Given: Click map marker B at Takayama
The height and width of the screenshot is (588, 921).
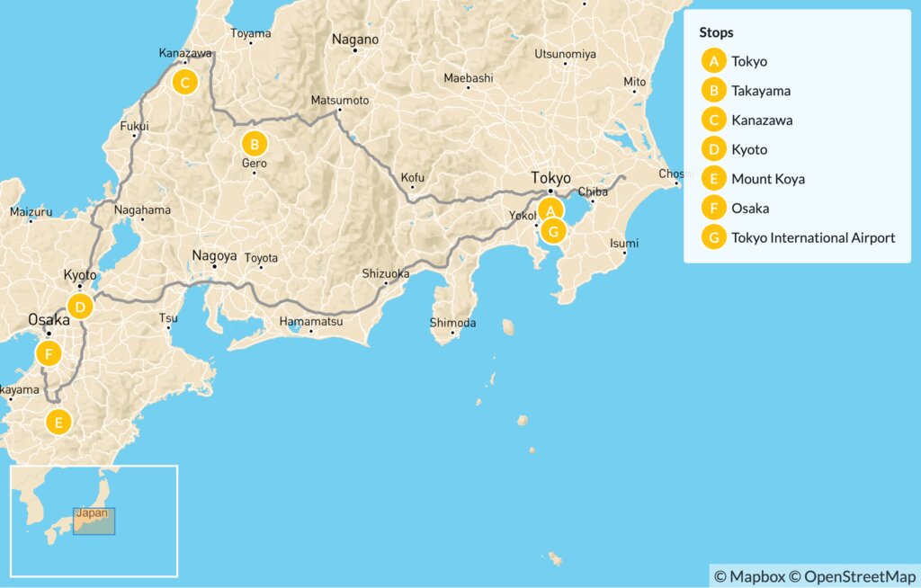Looking at the screenshot, I should [255, 143].
